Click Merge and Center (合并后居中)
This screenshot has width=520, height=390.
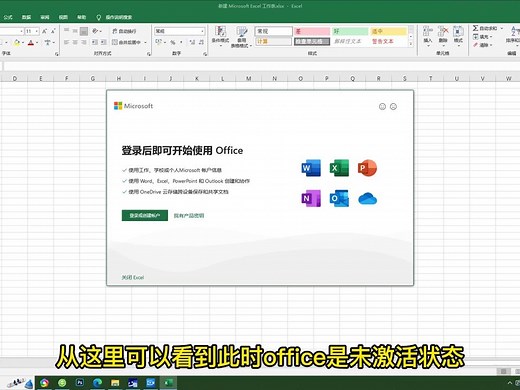(126, 42)
